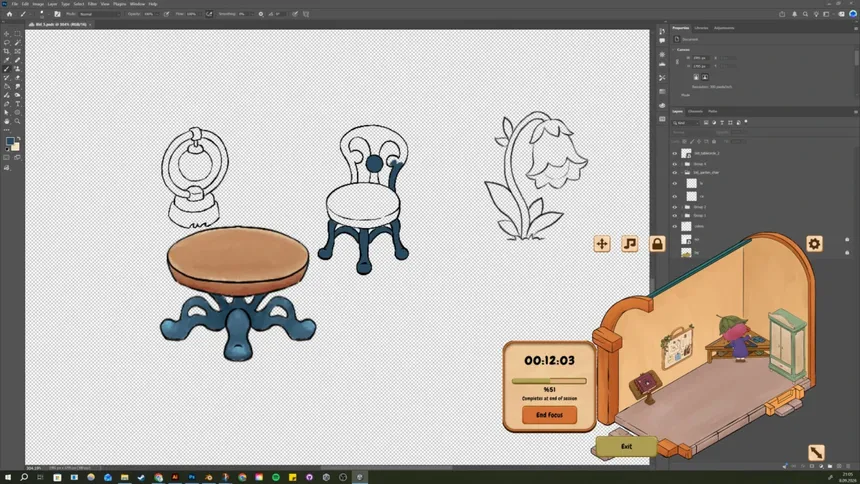Switch to the Channels tab
The image size is (860, 484).
click(695, 111)
